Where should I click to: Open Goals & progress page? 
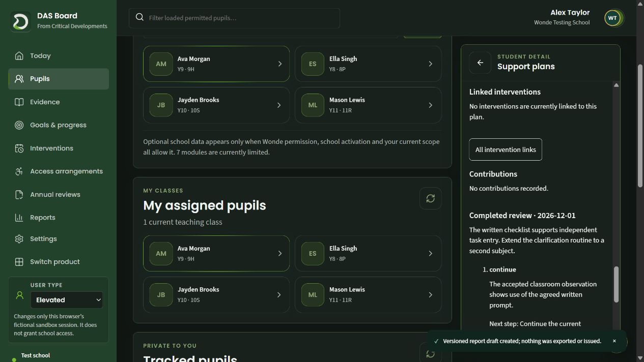[x=59, y=125]
